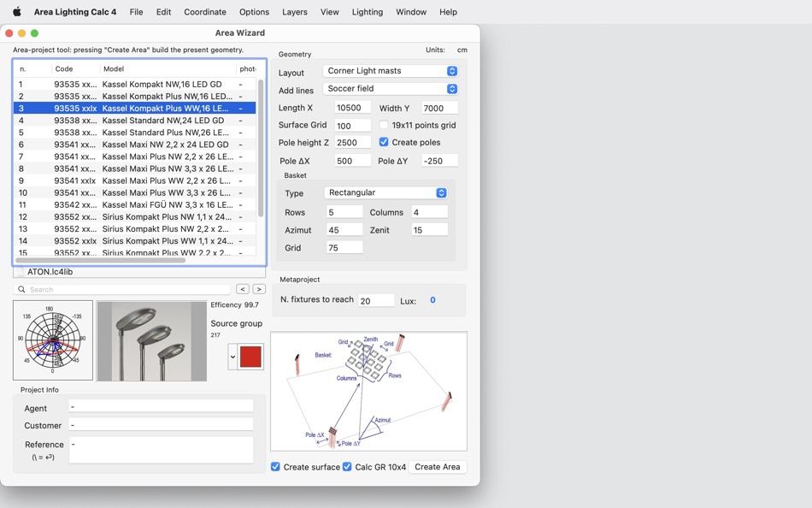Viewport: 812px width, 508px height.
Task: Click the Pole height Z field
Action: (x=353, y=143)
